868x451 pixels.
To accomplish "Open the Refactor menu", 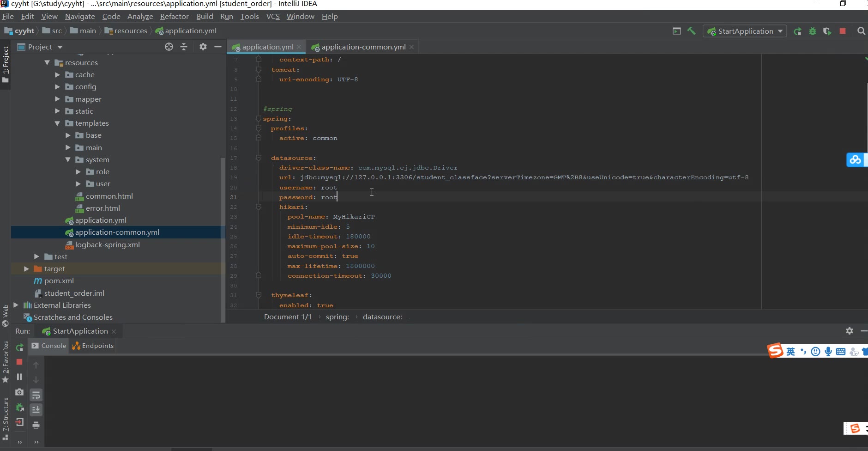I will click(174, 16).
